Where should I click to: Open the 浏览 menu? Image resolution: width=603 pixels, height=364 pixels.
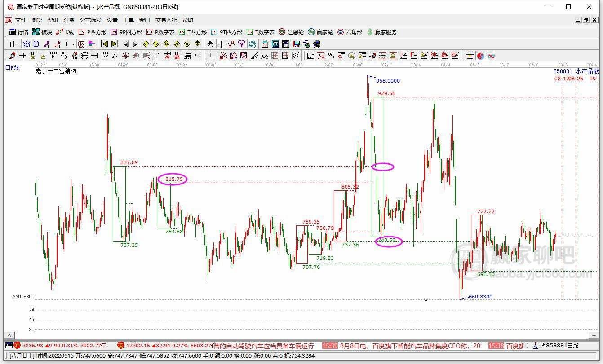click(37, 20)
